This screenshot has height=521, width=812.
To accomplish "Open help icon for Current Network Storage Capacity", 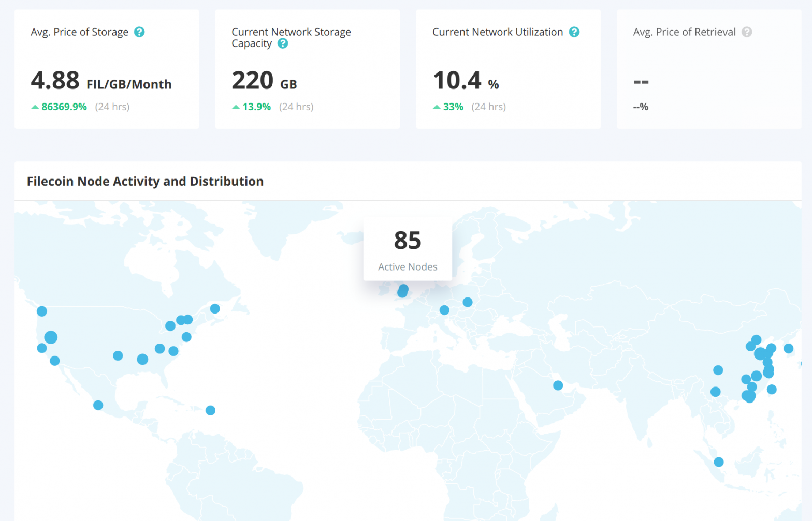I will [x=283, y=43].
